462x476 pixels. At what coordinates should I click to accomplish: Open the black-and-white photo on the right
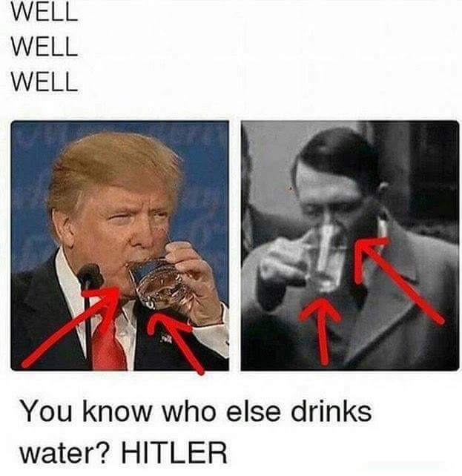(x=350, y=245)
